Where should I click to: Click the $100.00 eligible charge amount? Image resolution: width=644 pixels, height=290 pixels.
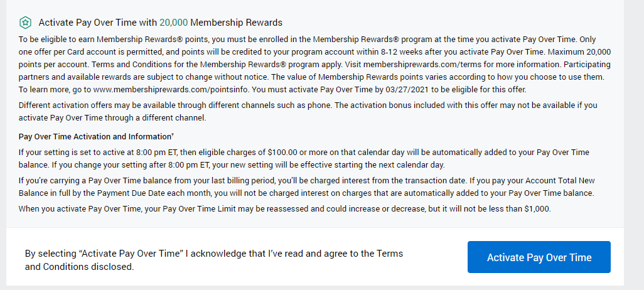282,153
